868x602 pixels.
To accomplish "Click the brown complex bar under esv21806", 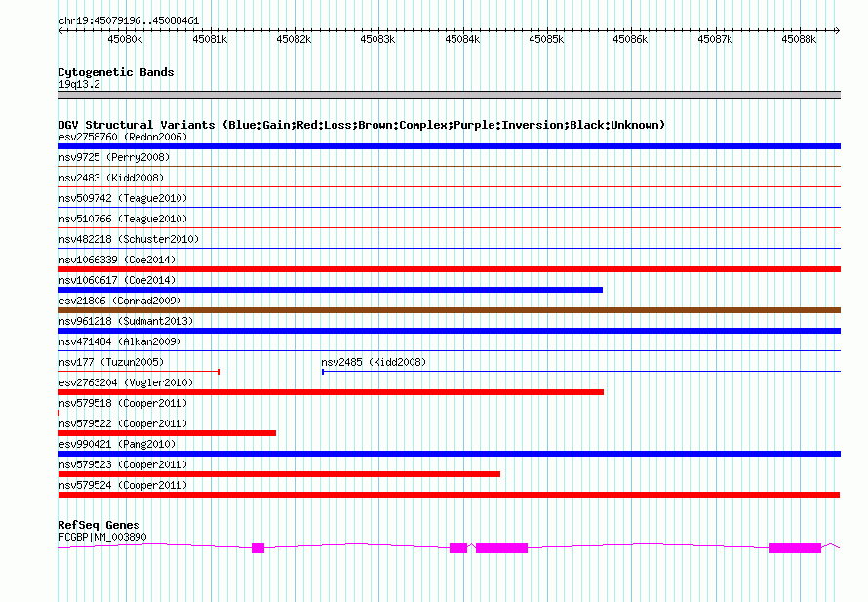I will point(449,310).
